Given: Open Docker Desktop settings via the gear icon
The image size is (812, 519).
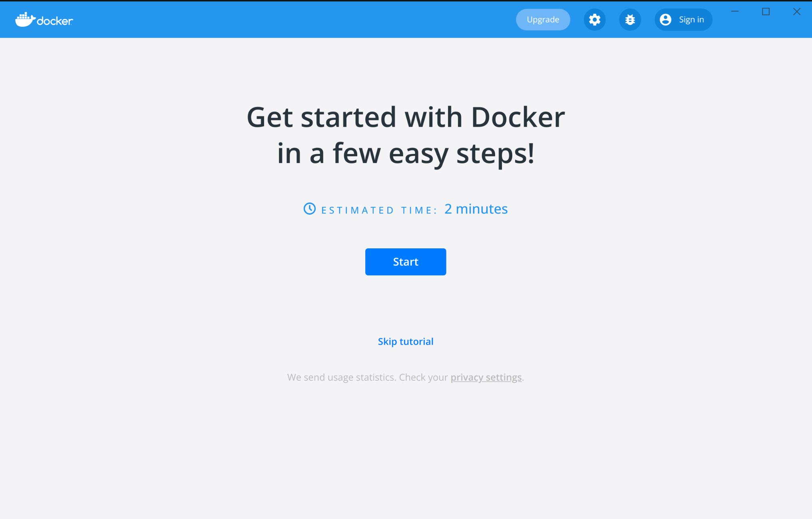Looking at the screenshot, I should pyautogui.click(x=595, y=19).
